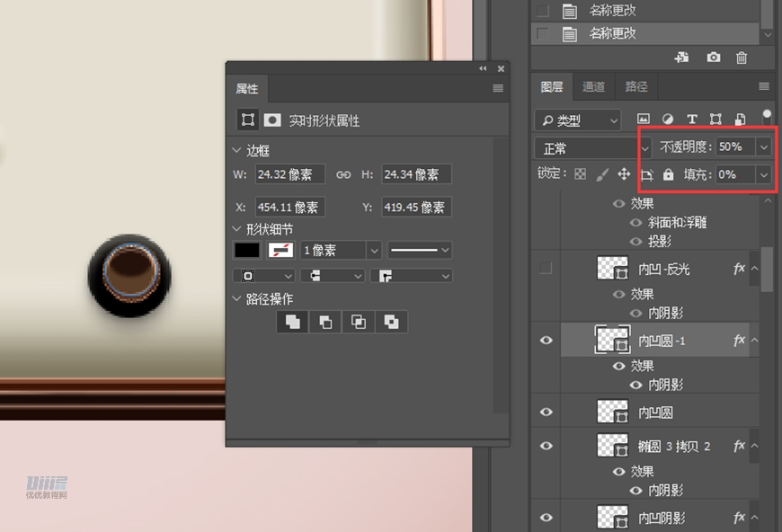Hide the 内凹圆 -1 layer
The image size is (782, 532).
(546, 340)
